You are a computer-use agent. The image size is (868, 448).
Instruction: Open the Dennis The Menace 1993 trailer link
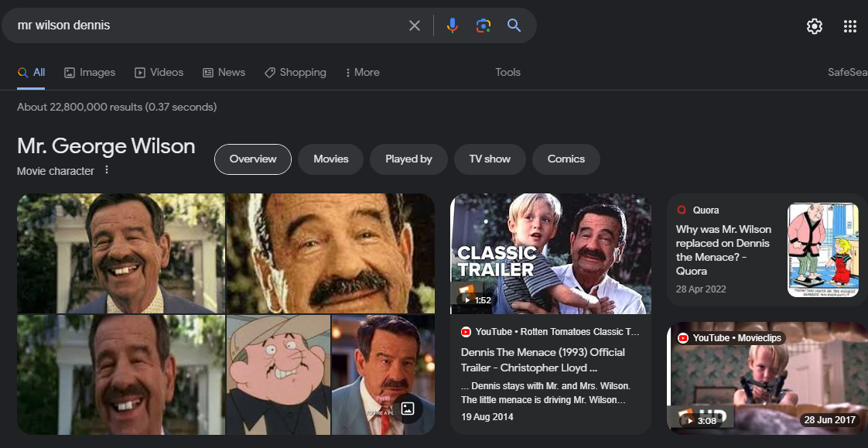click(x=542, y=360)
